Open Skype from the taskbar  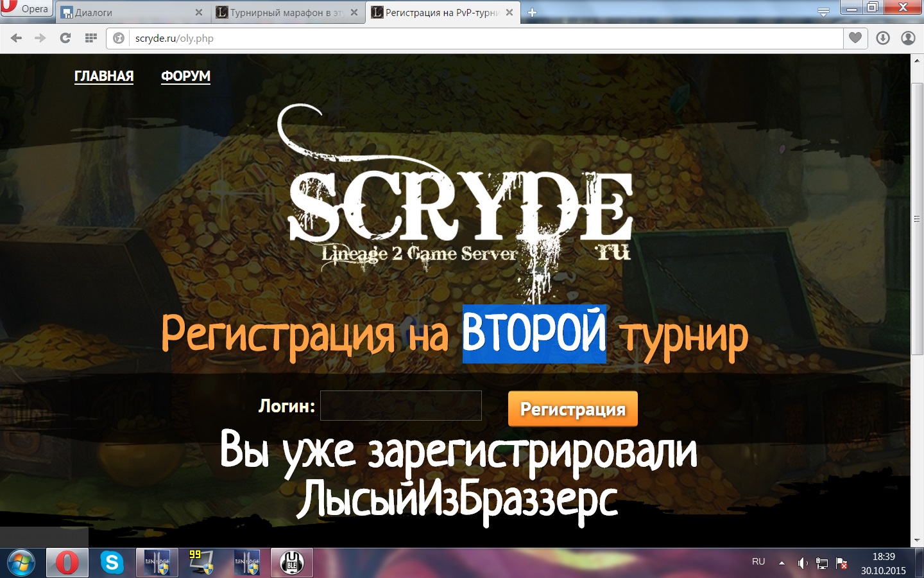click(112, 563)
